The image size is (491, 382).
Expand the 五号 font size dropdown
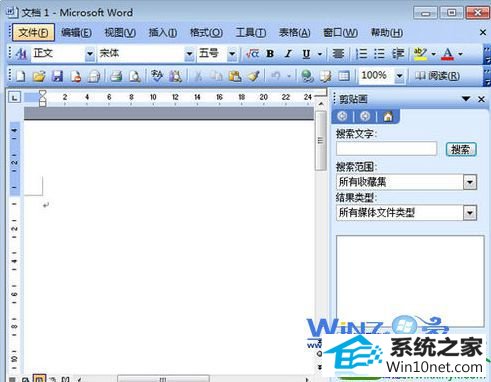pos(232,54)
